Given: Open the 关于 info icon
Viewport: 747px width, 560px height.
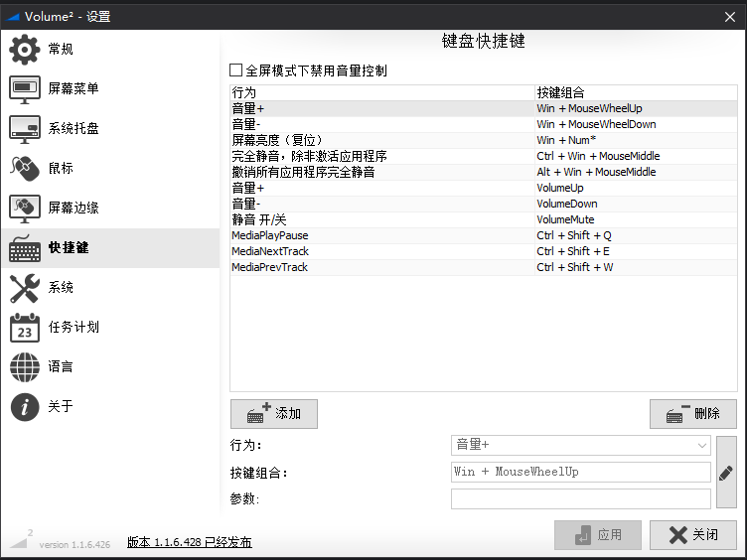Looking at the screenshot, I should coord(25,406).
